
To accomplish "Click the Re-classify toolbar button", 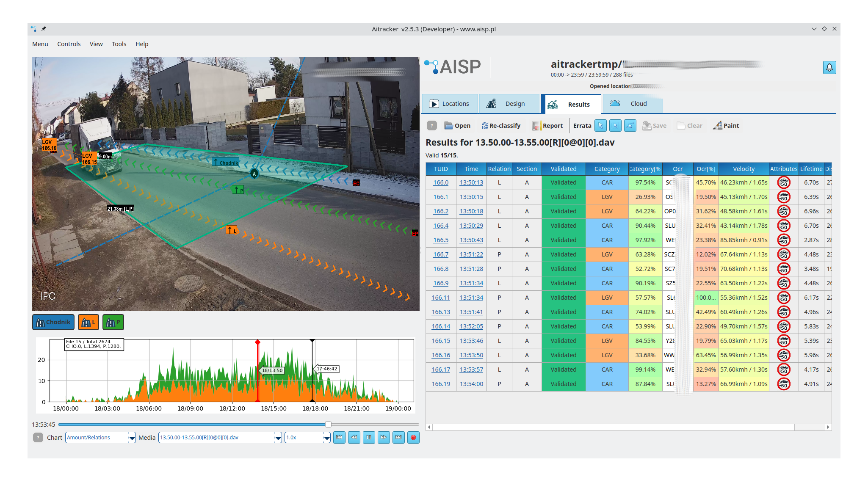I will (501, 126).
